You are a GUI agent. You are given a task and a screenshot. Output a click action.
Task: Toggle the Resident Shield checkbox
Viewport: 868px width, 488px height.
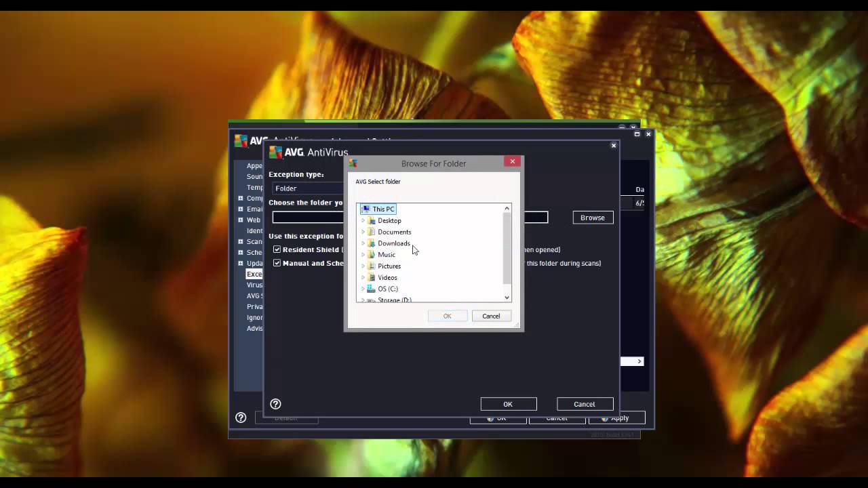coord(277,249)
